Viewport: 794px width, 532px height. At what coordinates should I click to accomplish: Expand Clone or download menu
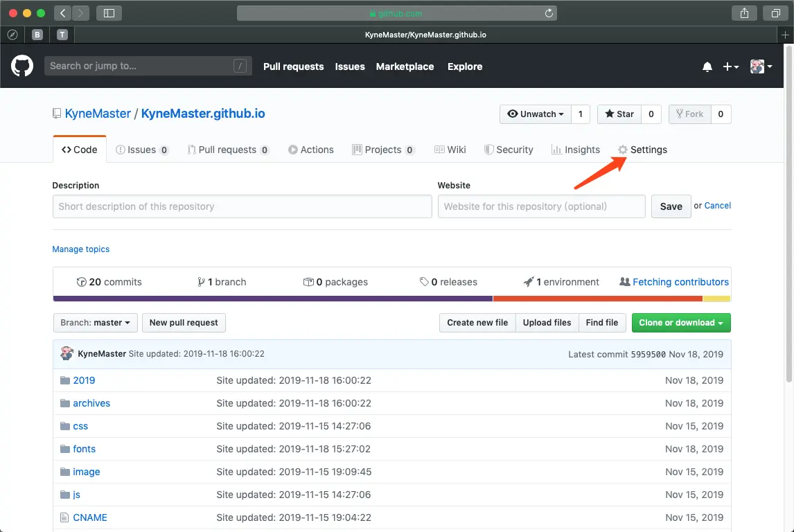coord(681,322)
